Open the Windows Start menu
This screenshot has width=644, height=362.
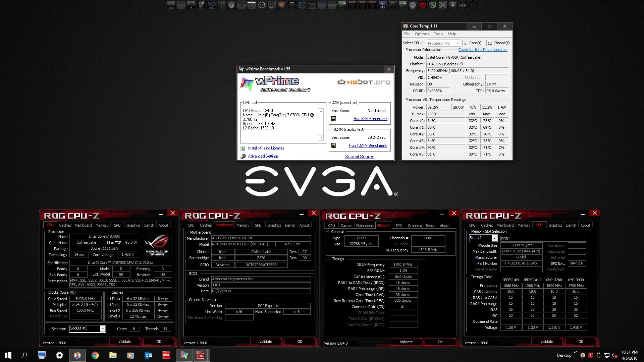(8, 355)
